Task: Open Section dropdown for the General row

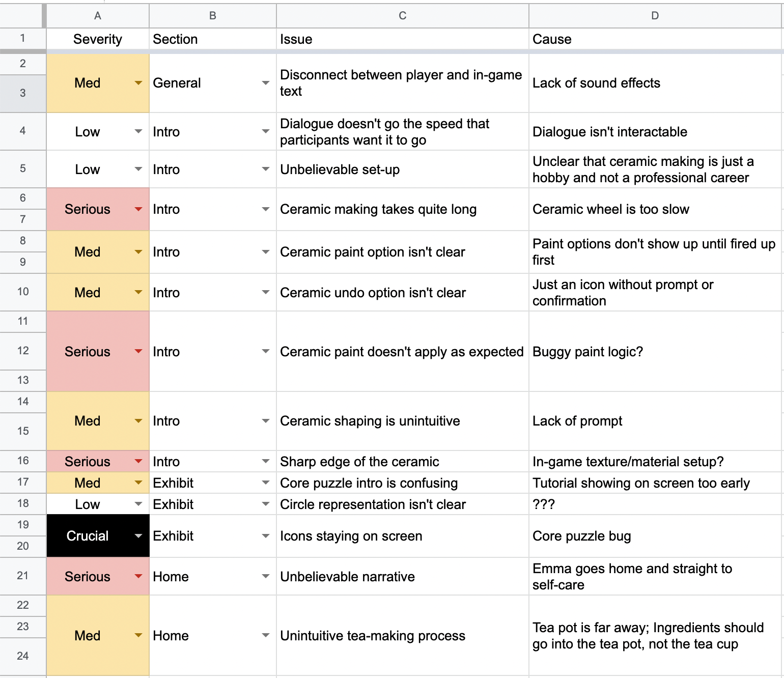Action: pos(265,83)
